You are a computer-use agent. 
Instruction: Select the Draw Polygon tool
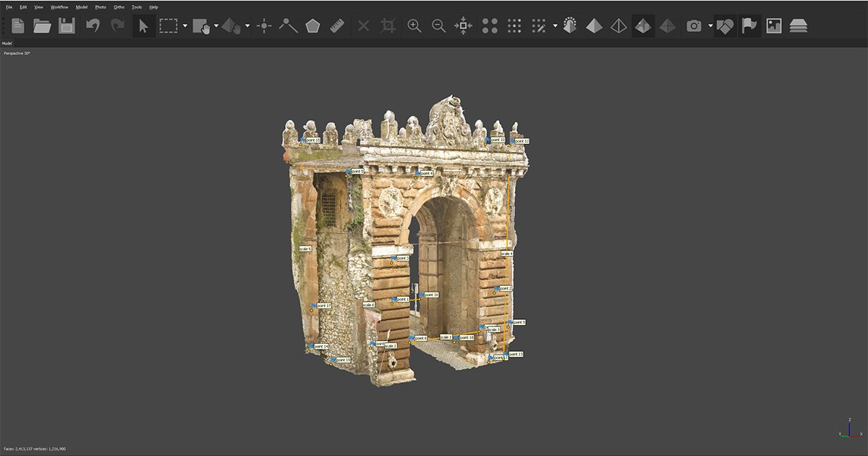312,26
